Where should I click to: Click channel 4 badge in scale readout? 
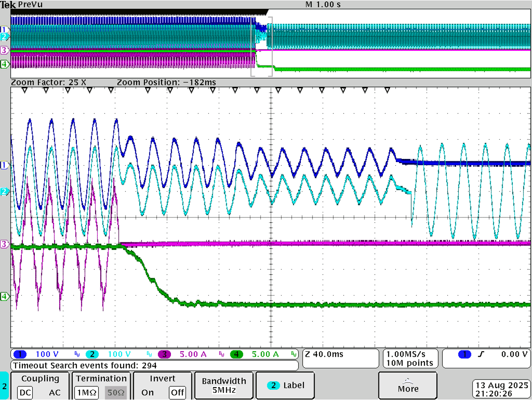pyautogui.click(x=237, y=354)
